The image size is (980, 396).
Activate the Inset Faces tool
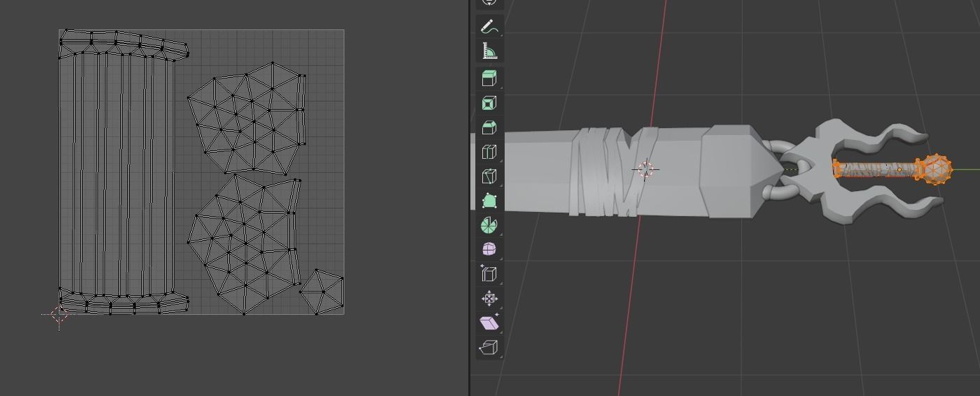[x=489, y=103]
